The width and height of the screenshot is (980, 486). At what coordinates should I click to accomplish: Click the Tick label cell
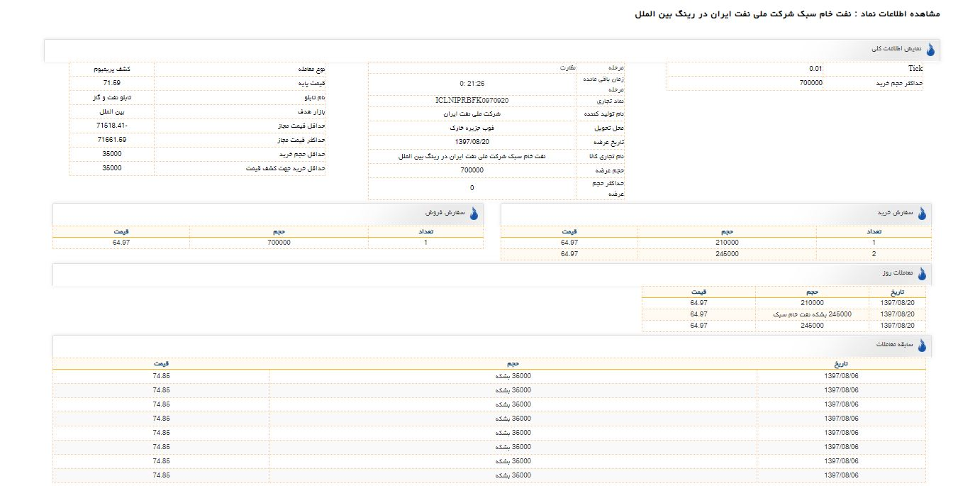click(874, 69)
